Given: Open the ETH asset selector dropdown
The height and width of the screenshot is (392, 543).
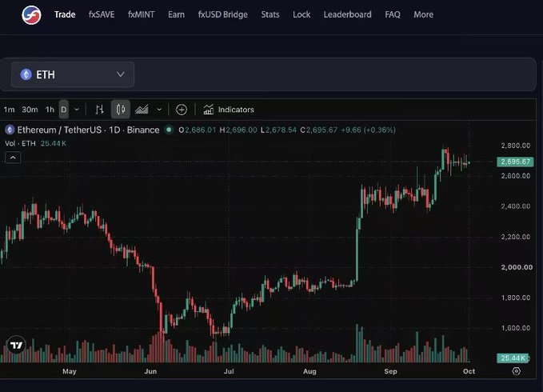Looking at the screenshot, I should click(73, 74).
